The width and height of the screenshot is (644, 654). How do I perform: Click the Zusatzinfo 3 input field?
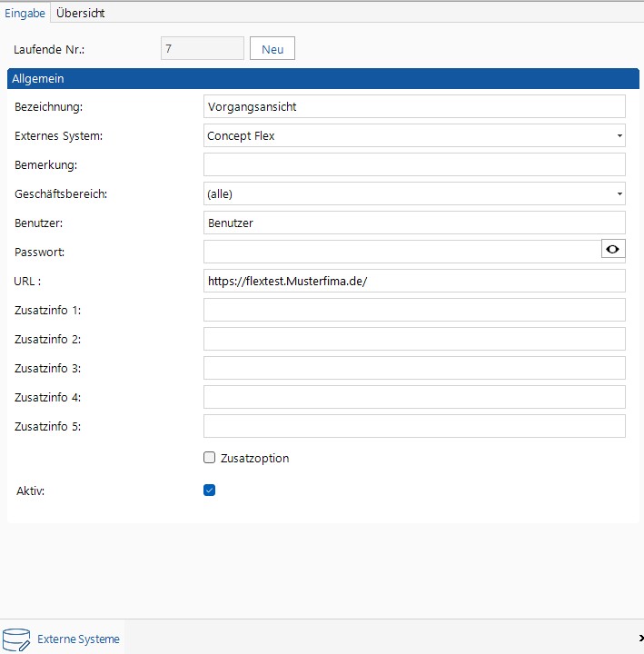point(414,368)
